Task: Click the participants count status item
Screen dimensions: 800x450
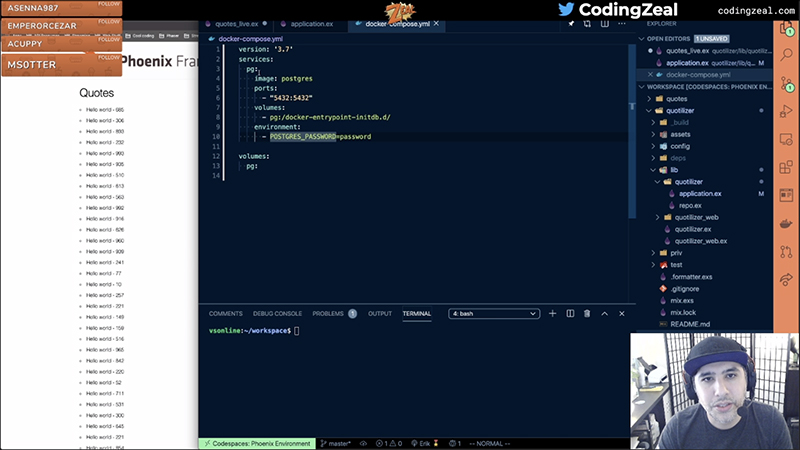Action: click(x=455, y=443)
